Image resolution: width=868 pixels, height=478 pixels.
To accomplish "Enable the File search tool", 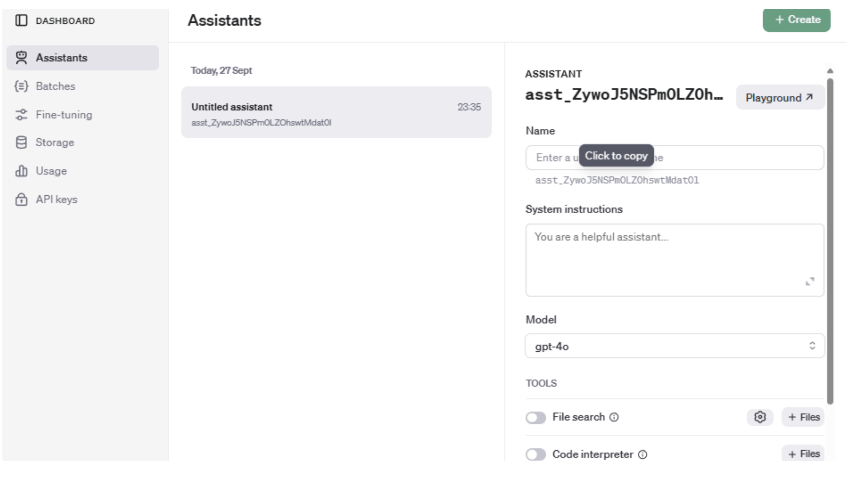I will coord(536,417).
